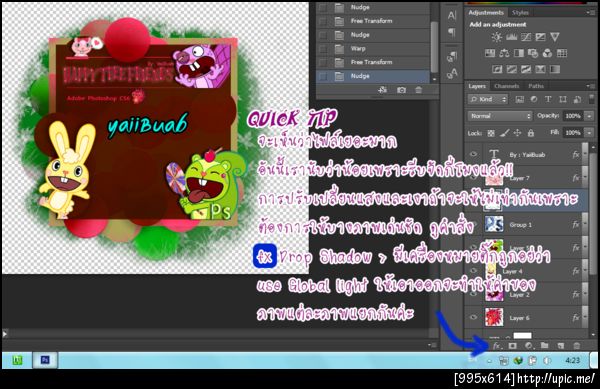Add an Exposure adjustment layer

pyautogui.click(x=540, y=37)
